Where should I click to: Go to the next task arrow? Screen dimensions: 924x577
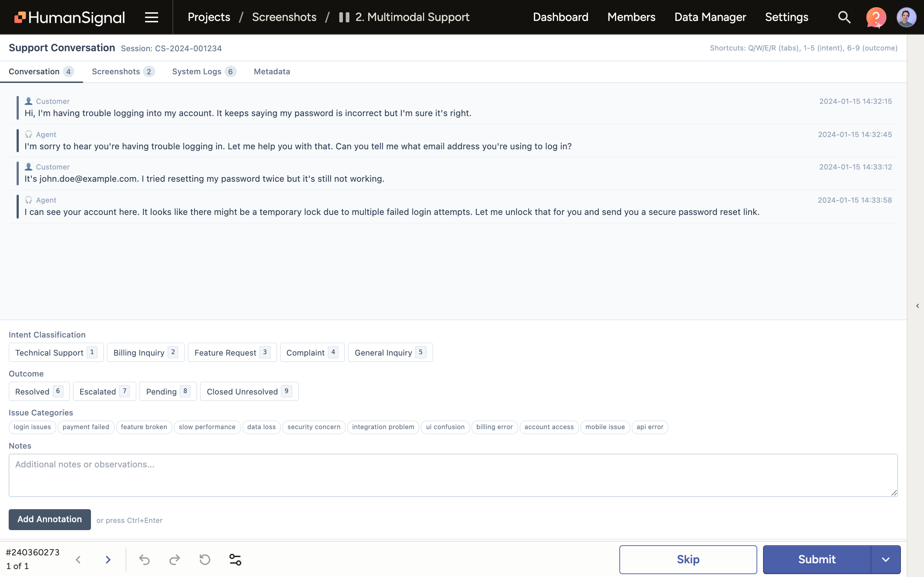pos(108,559)
